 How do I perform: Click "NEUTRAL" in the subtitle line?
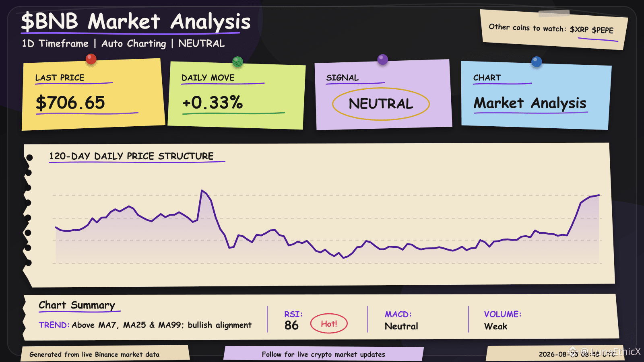point(202,43)
